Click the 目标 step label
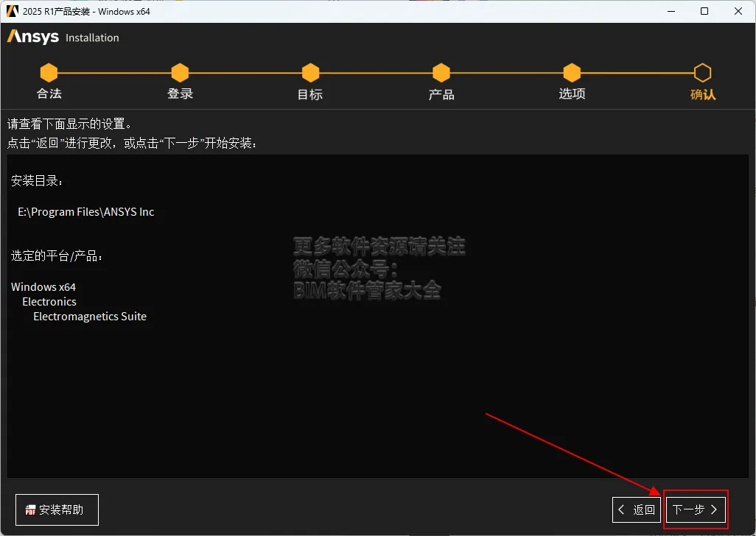This screenshot has width=756, height=536. pos(310,94)
